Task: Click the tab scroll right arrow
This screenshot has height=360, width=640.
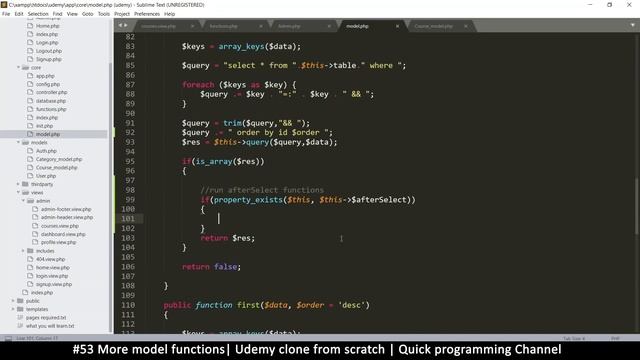Action: [125, 25]
